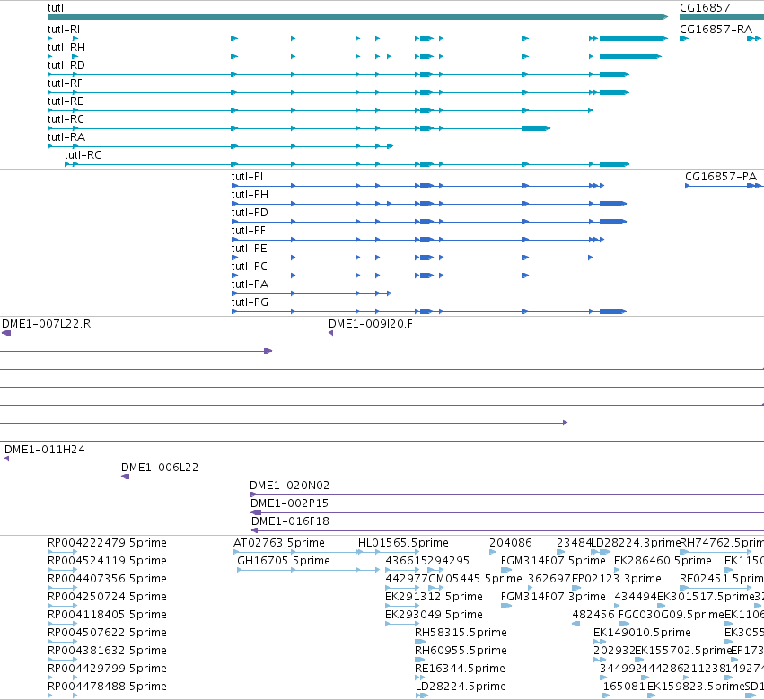Click EST EK155702.5prime
The width and height of the screenshot is (764, 700).
coord(683,651)
